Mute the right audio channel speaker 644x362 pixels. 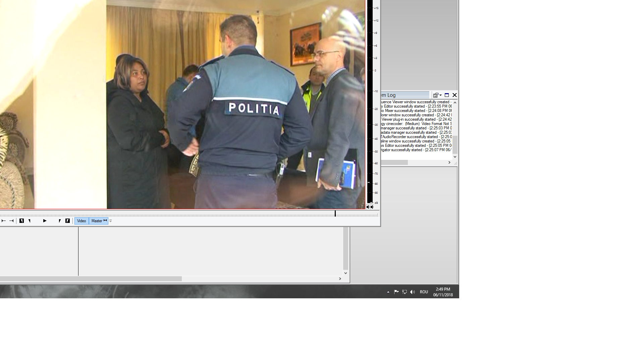click(x=372, y=207)
